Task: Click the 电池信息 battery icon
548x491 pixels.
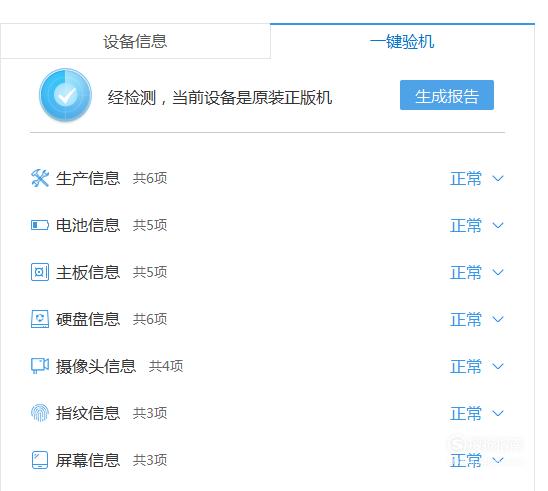Action: tap(40, 225)
